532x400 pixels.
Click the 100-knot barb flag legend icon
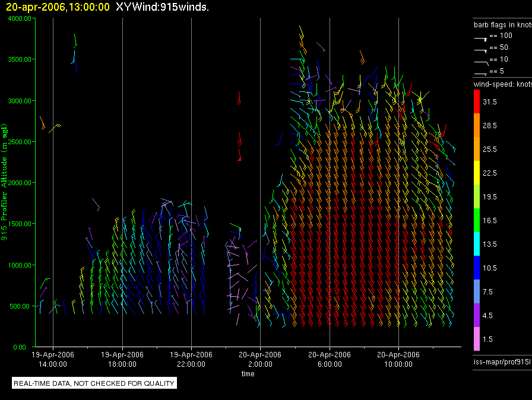pyautogui.click(x=480, y=37)
